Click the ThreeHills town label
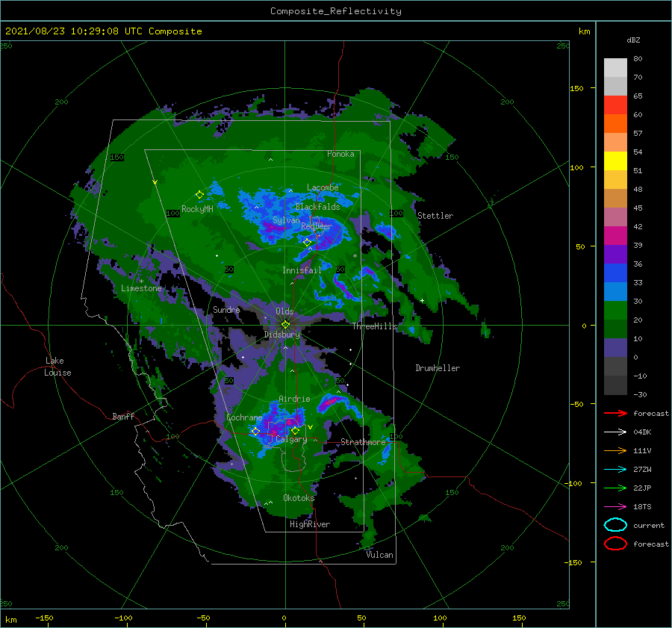Viewport: 672px width, 628px height. [375, 326]
